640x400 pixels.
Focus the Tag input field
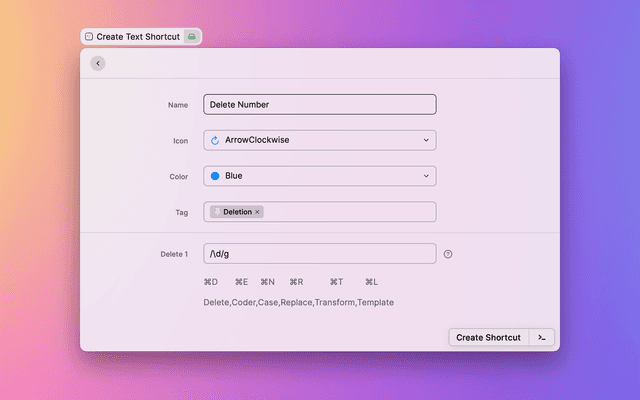point(350,212)
